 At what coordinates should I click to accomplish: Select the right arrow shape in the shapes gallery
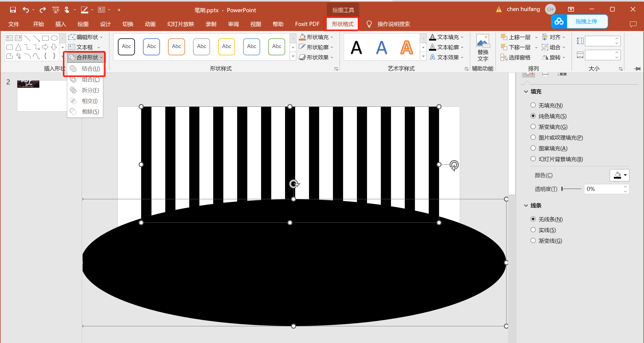coord(45,47)
